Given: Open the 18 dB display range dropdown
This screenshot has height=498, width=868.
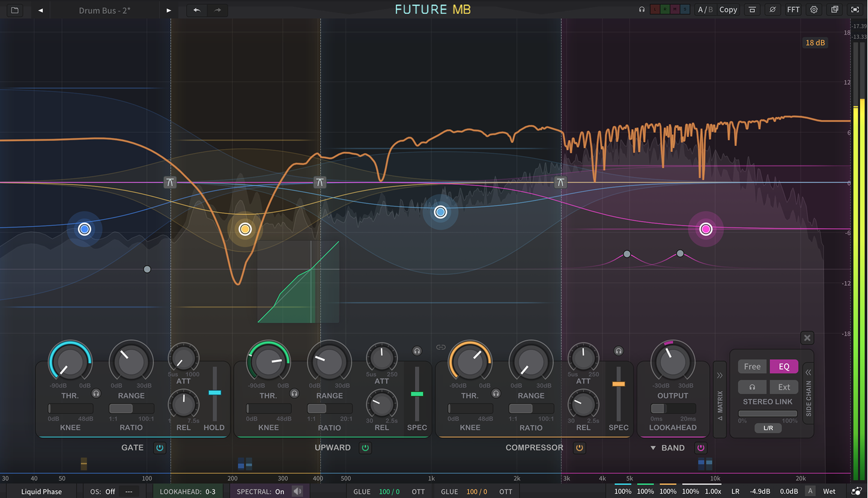Looking at the screenshot, I should pyautogui.click(x=815, y=43).
